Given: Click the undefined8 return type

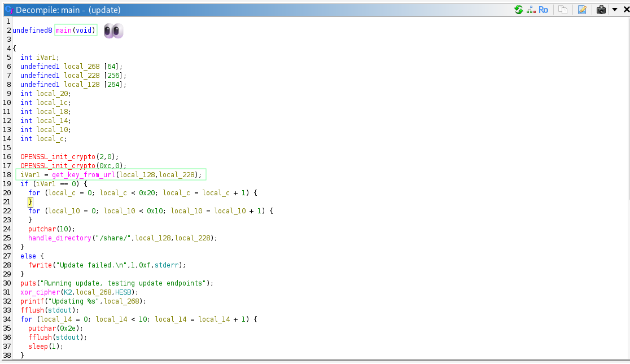Looking at the screenshot, I should click(x=32, y=30).
